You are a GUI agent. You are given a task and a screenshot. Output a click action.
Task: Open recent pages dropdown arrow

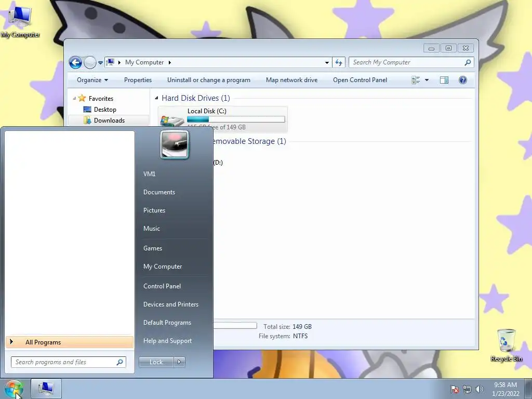click(x=100, y=63)
